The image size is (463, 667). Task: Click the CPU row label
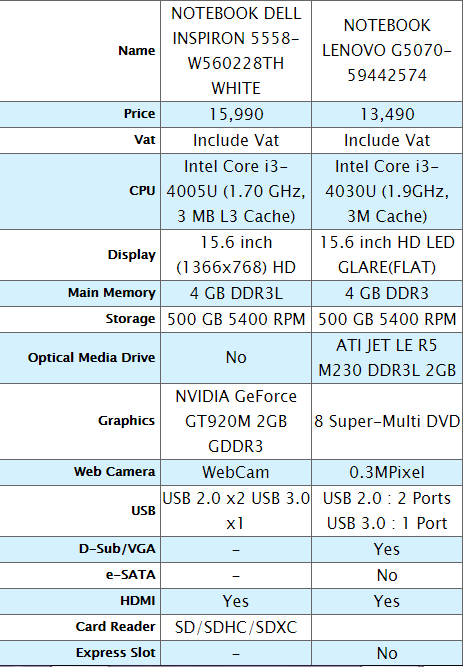point(142,191)
